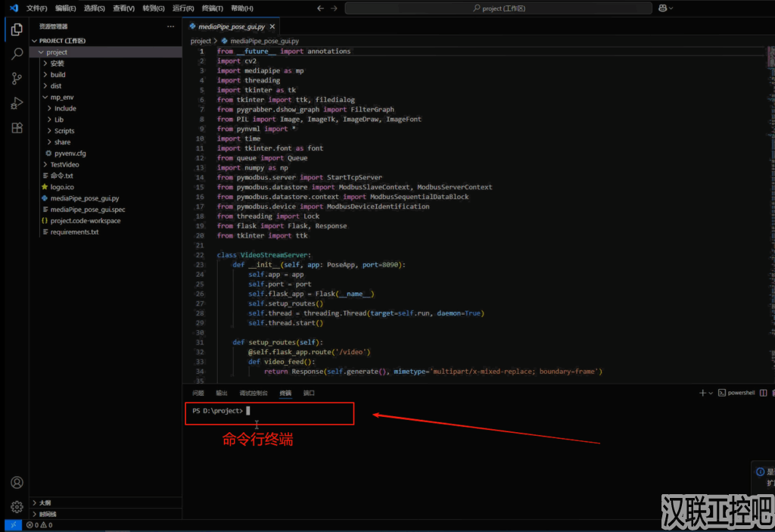Switch to the 输出 output panel tab
Screen dimensions: 775x532
click(221, 394)
